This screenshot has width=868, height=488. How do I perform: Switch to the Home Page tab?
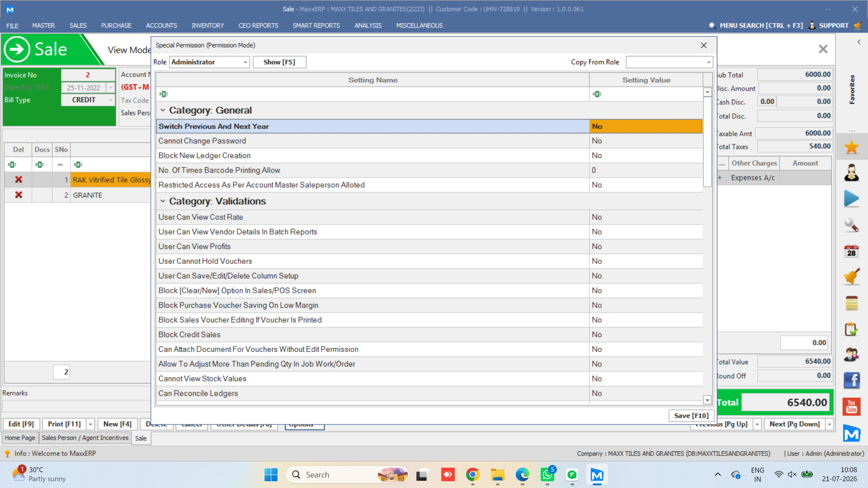point(20,438)
